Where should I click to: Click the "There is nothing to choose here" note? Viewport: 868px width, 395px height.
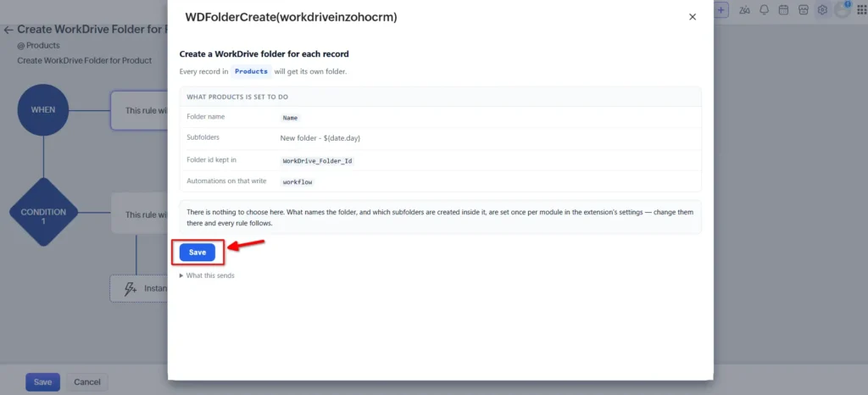click(440, 217)
